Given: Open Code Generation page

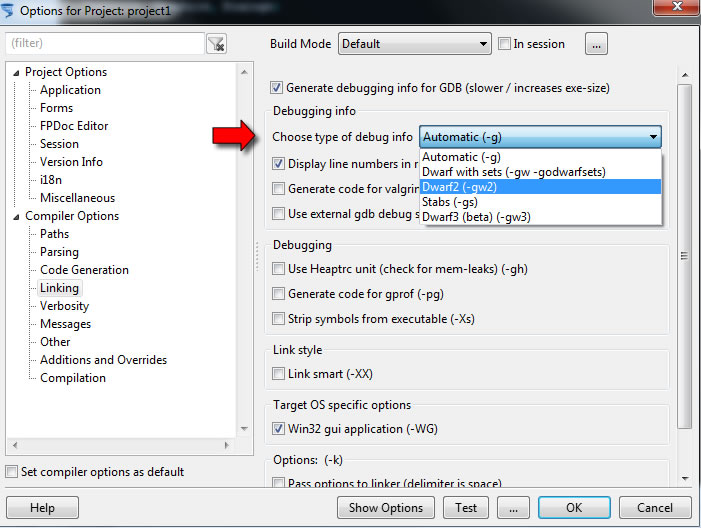Looking at the screenshot, I should (84, 270).
